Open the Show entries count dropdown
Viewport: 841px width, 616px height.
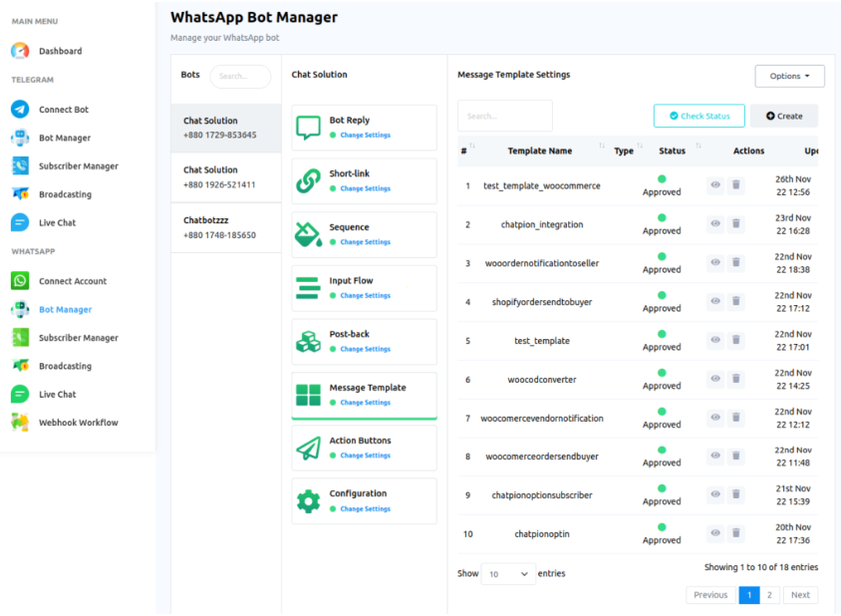coord(508,573)
